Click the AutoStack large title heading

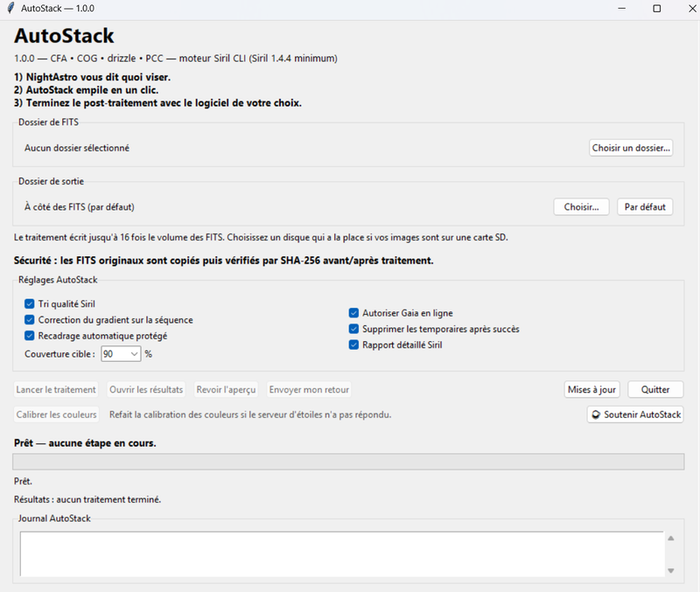point(64,36)
